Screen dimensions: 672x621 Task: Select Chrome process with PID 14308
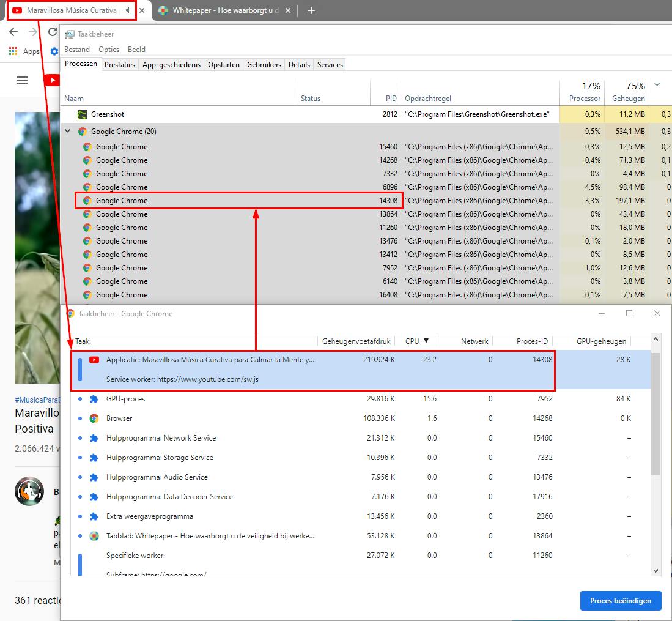(366, 201)
